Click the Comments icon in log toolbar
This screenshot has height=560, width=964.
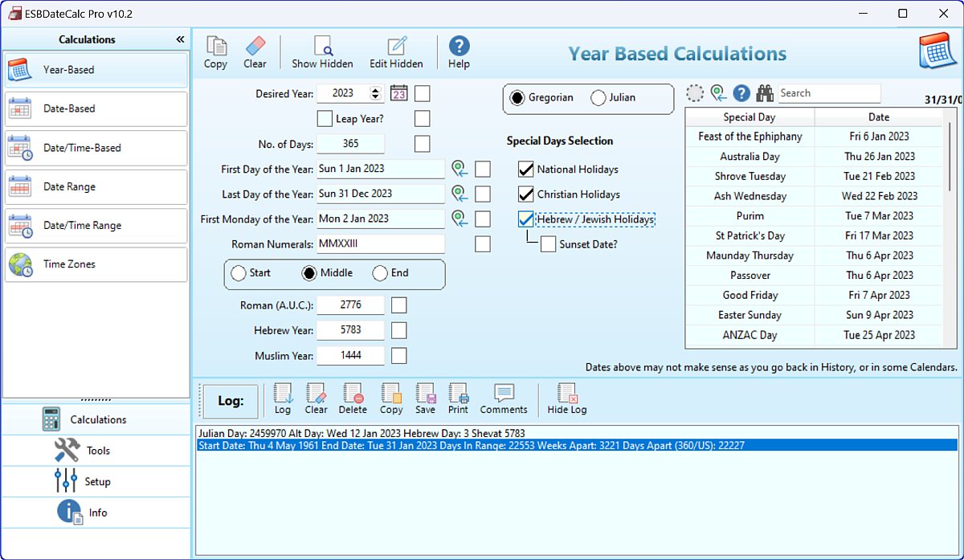(x=504, y=399)
